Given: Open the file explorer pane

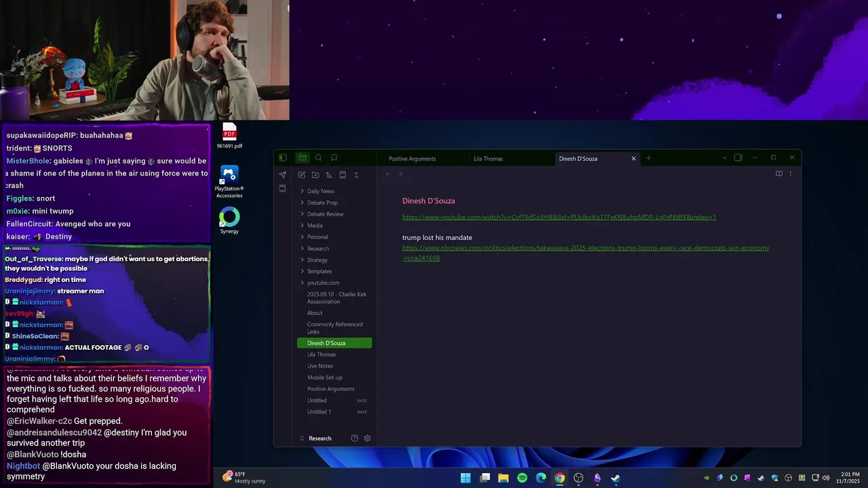Looking at the screenshot, I should click(x=302, y=158).
